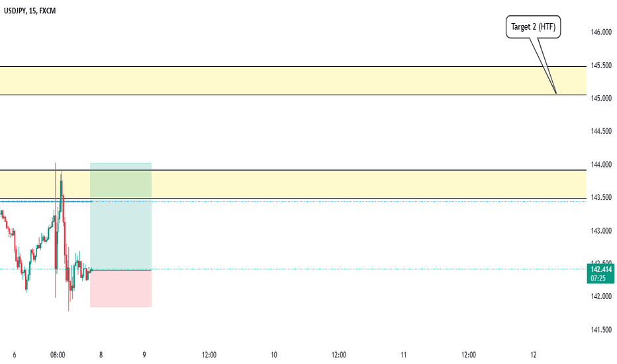
Task: Click the date 11 on time axis
Action: click(x=403, y=355)
